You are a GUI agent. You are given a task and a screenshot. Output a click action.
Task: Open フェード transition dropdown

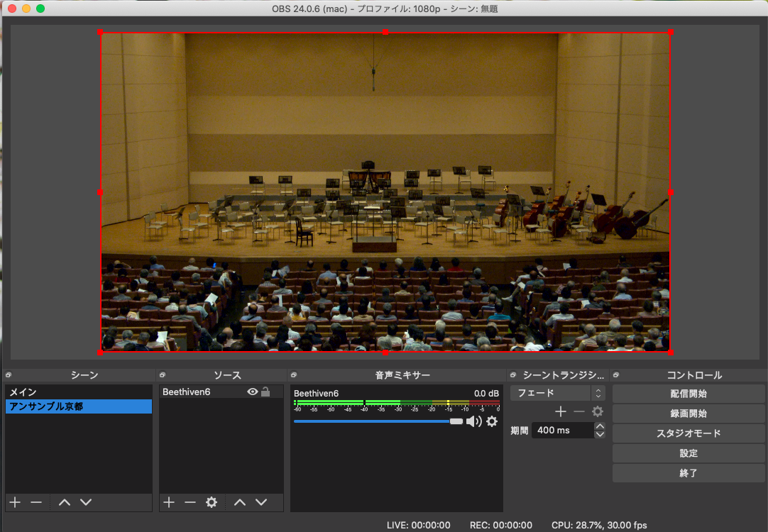click(557, 393)
